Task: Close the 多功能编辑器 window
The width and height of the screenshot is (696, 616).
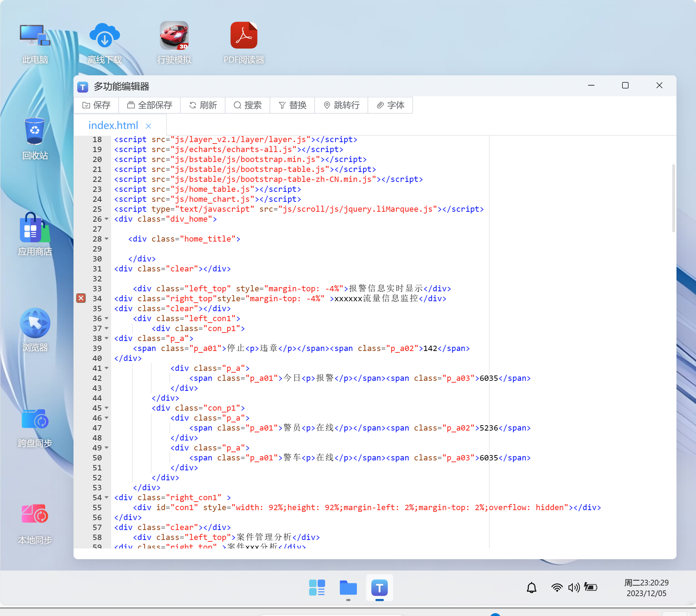Action: pyautogui.click(x=659, y=85)
